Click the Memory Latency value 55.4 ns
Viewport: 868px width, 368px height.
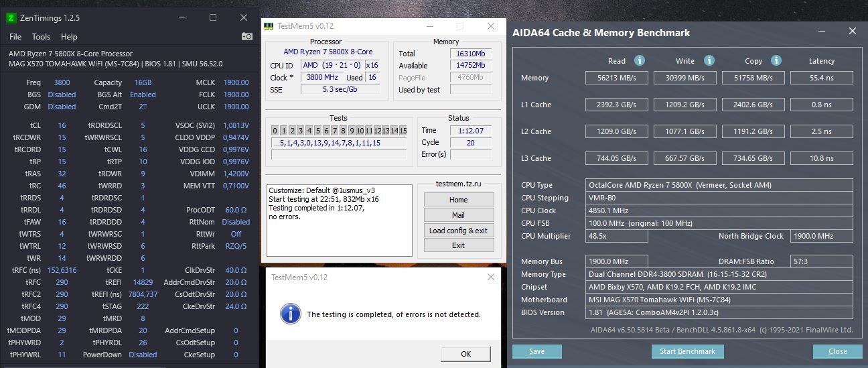pos(822,78)
